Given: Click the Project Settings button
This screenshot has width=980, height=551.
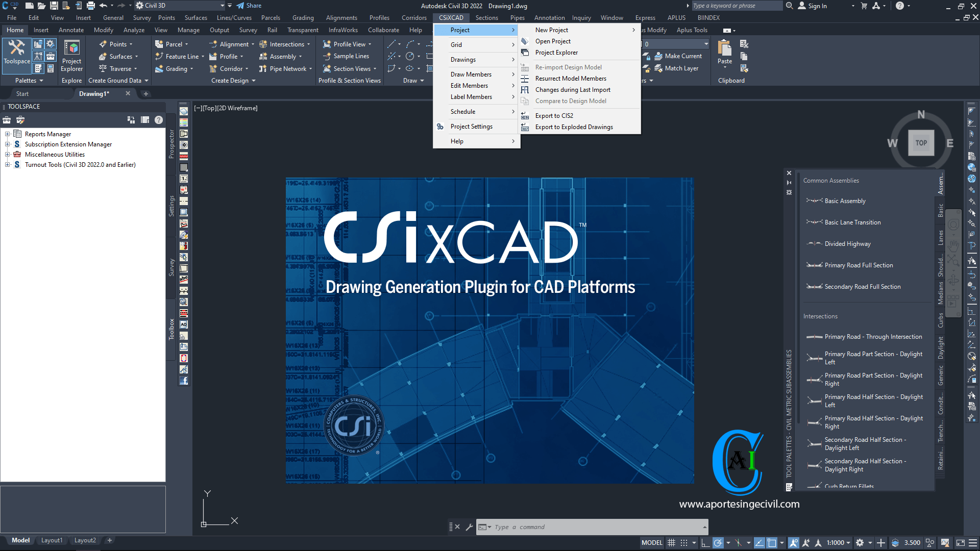Looking at the screenshot, I should (471, 127).
